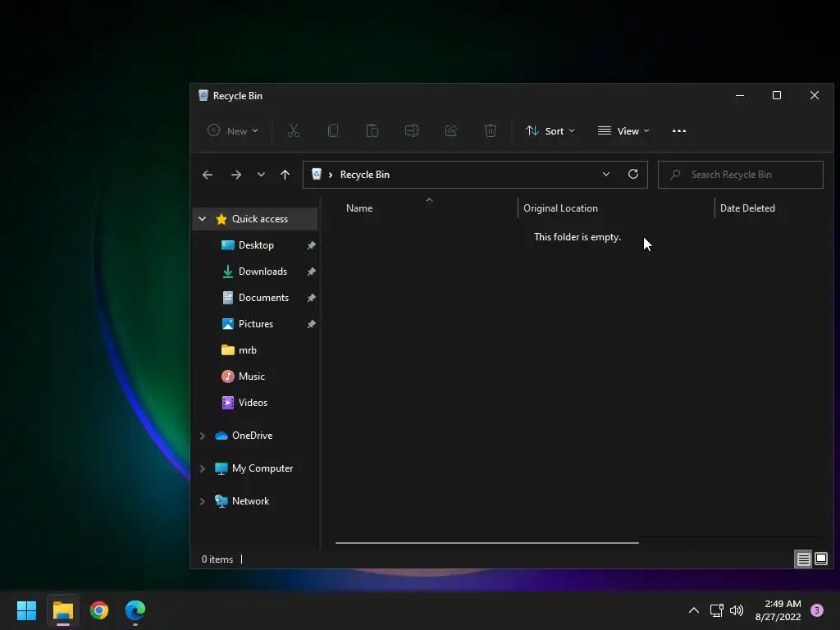
Task: Go forward with the right arrow
Action: pyautogui.click(x=235, y=175)
